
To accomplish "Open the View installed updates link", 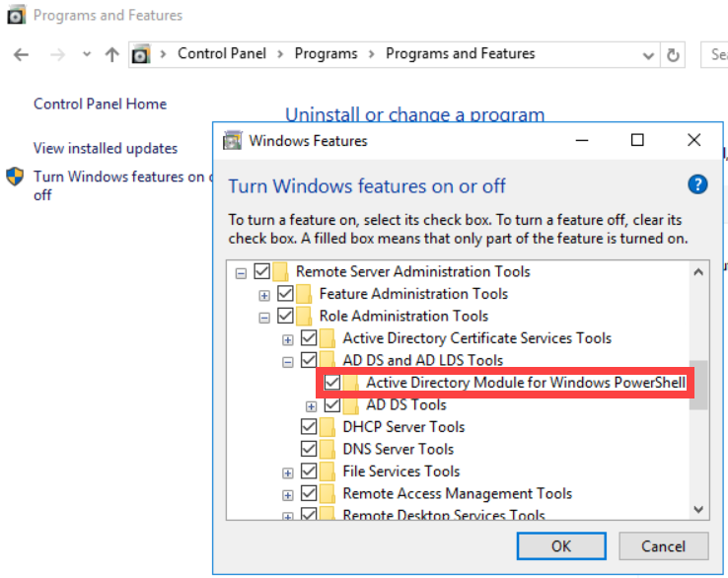I will pyautogui.click(x=106, y=148).
